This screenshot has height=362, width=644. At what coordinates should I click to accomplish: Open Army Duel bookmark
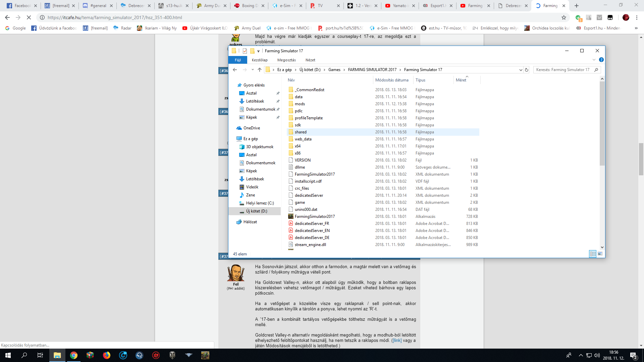coord(247,28)
